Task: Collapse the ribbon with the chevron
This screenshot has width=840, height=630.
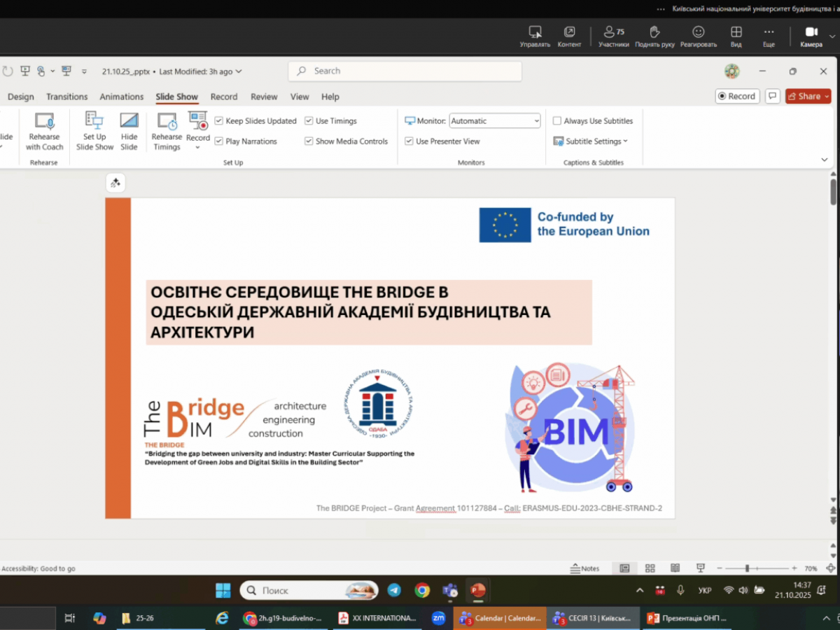Action: pos(825,160)
